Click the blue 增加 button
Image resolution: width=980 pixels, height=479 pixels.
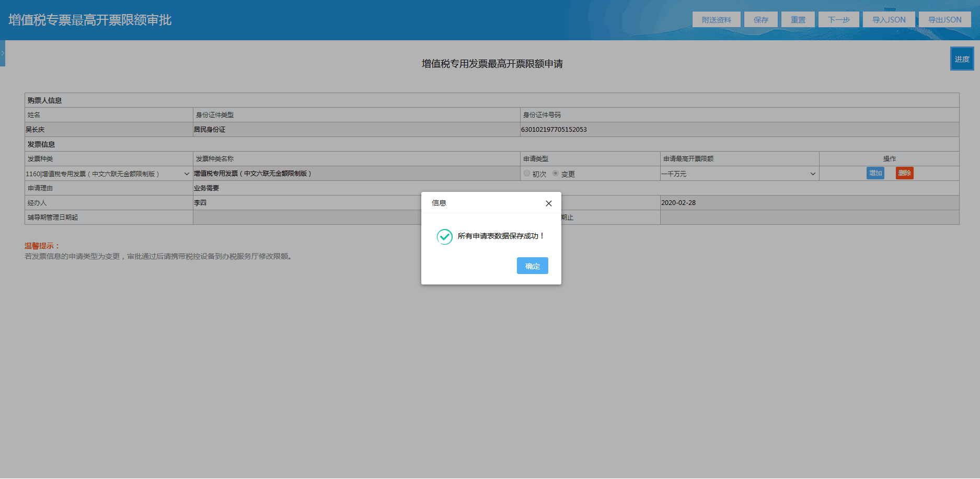click(x=875, y=173)
